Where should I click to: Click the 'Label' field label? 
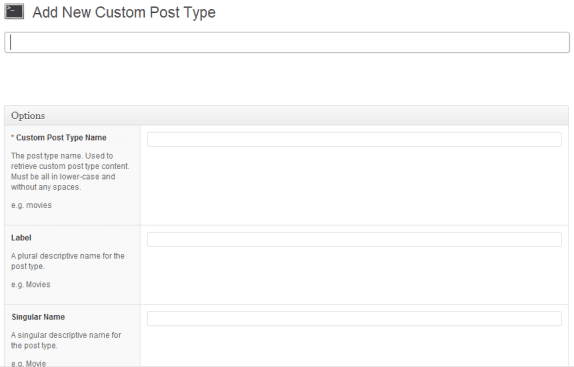pyautogui.click(x=21, y=238)
